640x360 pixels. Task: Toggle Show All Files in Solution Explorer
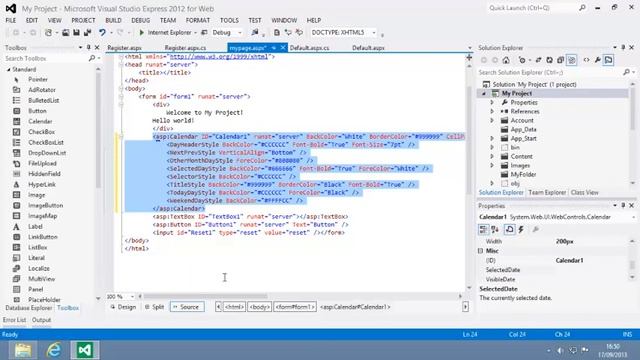pyautogui.click(x=572, y=60)
